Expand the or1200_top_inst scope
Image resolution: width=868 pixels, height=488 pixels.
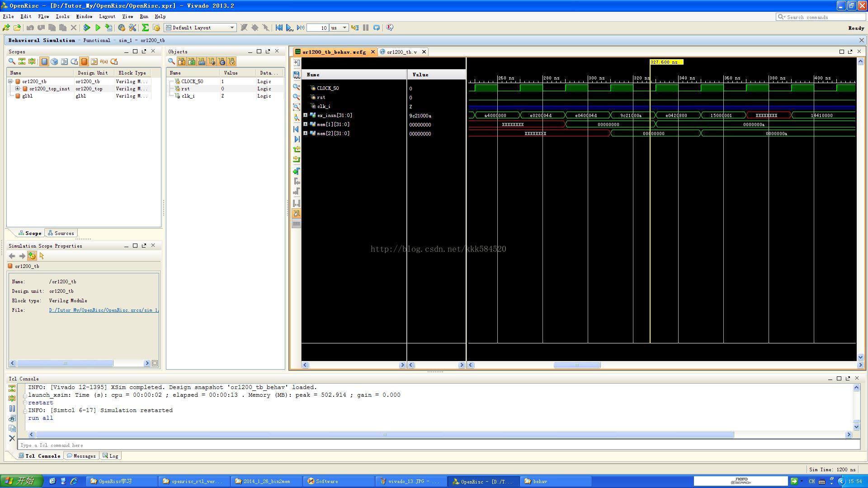(18, 89)
